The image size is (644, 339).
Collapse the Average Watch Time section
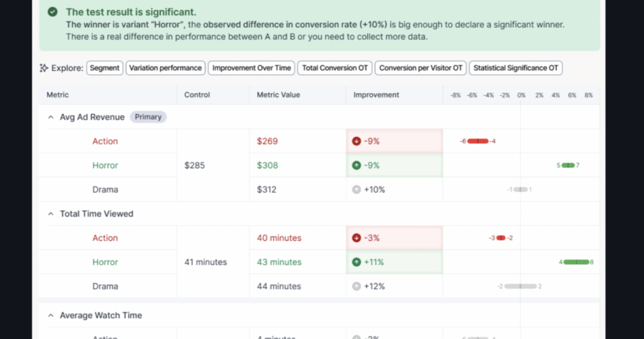[50, 316]
